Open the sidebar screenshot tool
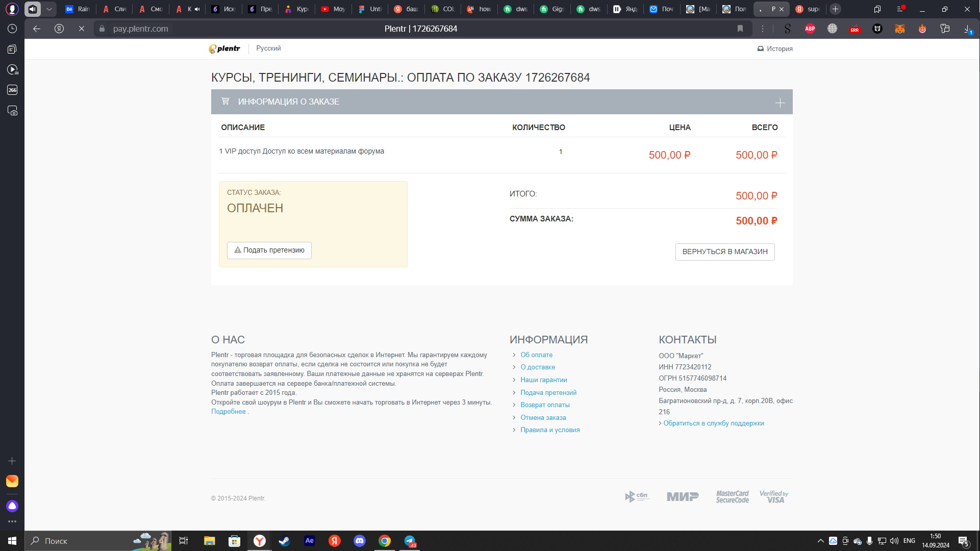The width and height of the screenshot is (980, 551). [x=12, y=110]
